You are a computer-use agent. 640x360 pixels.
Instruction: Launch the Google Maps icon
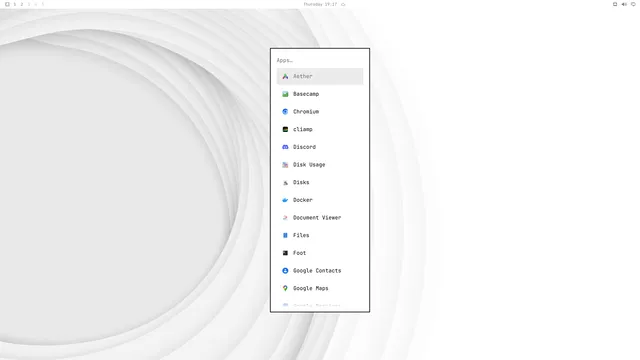pos(285,288)
